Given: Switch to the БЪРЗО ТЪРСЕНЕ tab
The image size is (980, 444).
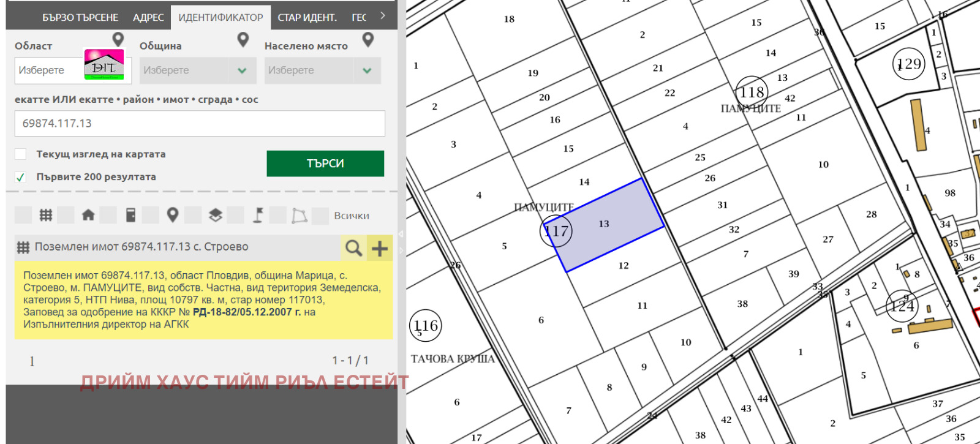Looking at the screenshot, I should click(x=80, y=18).
